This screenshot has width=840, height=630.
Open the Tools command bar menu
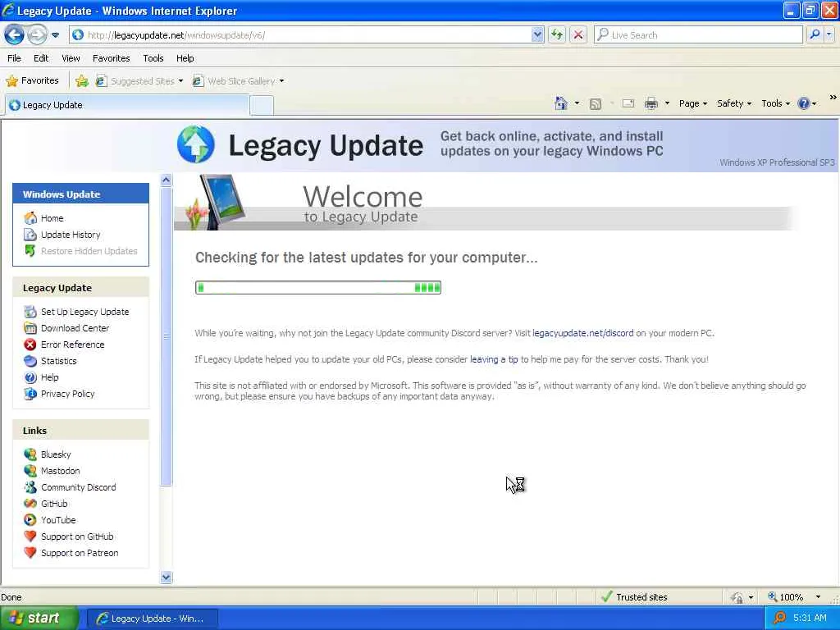pos(776,103)
